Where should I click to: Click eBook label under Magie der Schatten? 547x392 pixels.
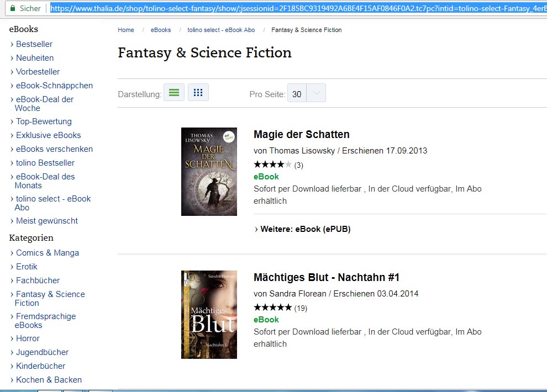pos(266,177)
